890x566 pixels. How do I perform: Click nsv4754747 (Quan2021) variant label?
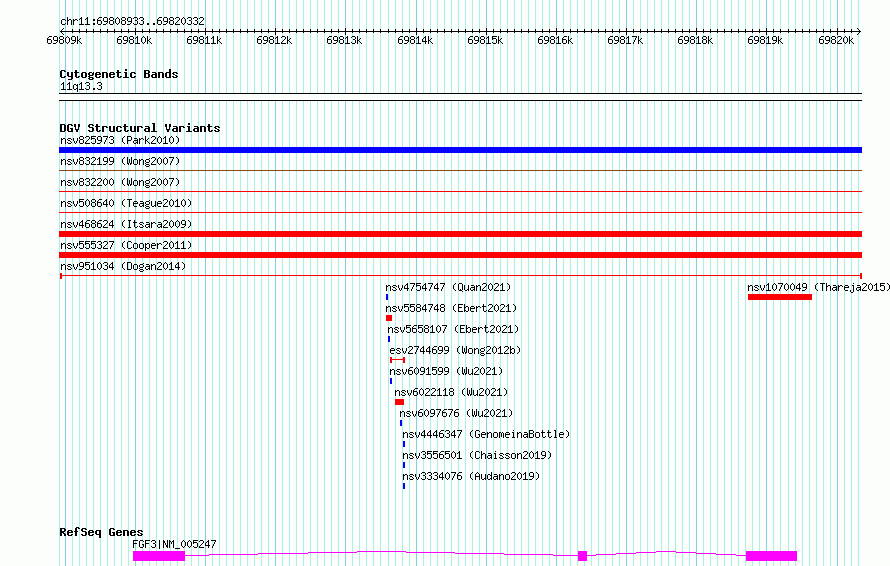[448, 287]
